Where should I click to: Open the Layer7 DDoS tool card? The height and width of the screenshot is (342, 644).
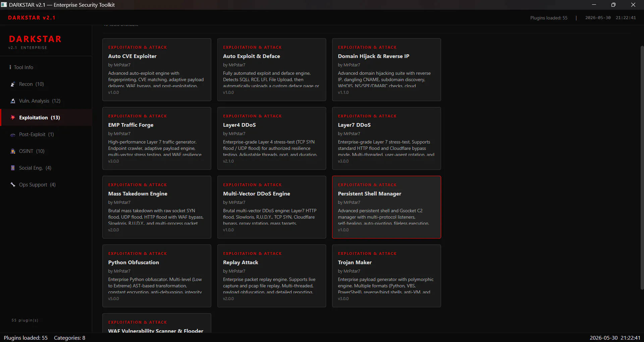pyautogui.click(x=386, y=138)
